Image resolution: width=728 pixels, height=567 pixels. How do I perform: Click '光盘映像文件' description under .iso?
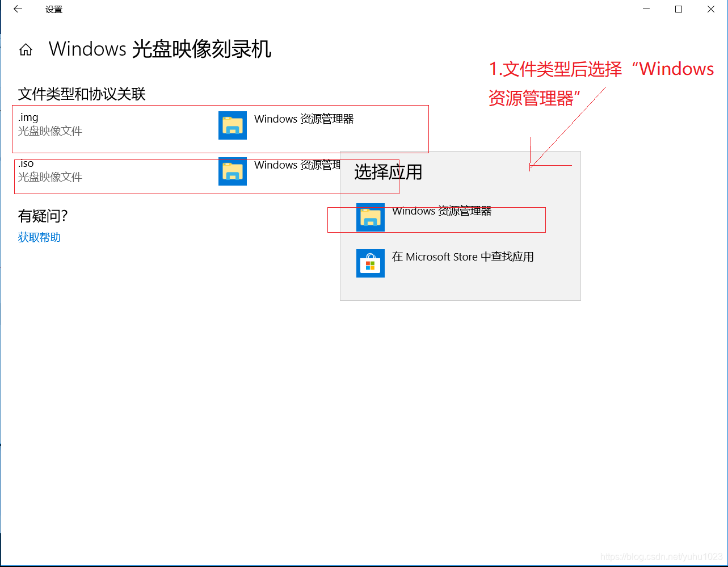[50, 177]
